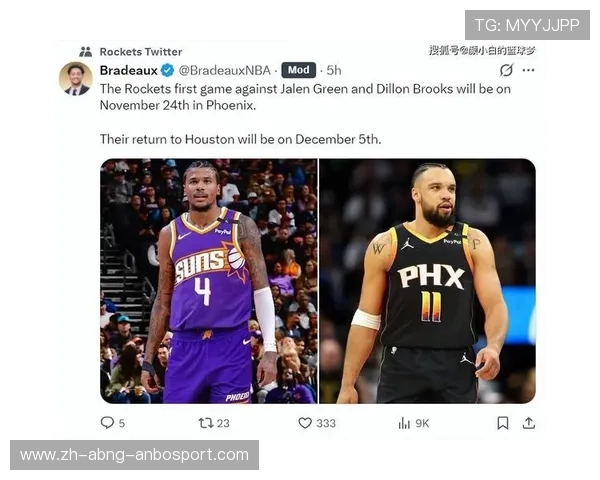Click the Grok slashed circle icon

[x=506, y=70]
